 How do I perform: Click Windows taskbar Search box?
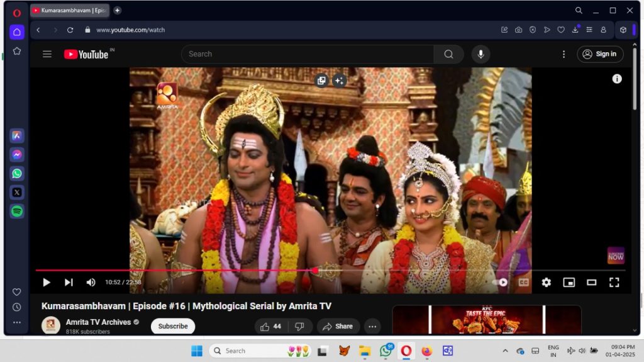click(260, 351)
